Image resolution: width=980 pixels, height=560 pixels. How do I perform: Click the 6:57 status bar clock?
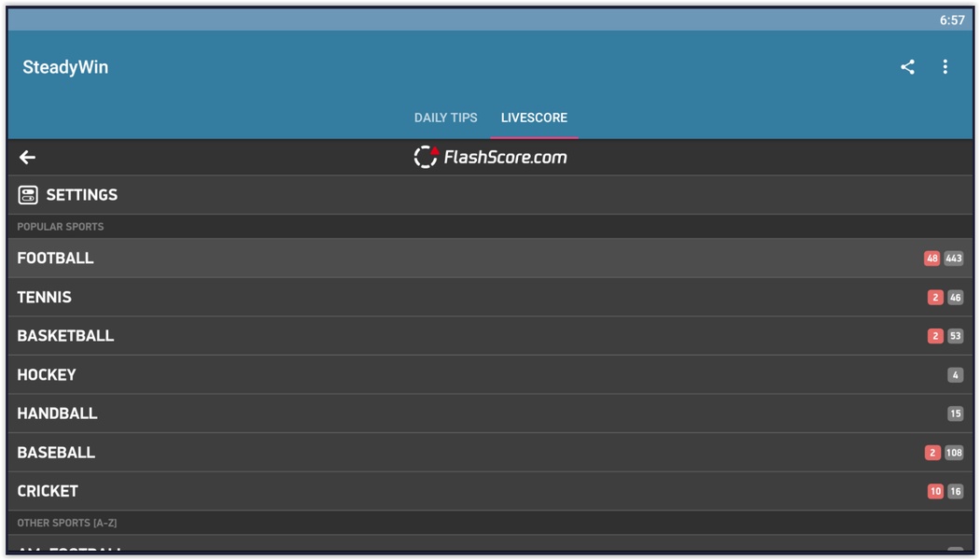coord(952,20)
